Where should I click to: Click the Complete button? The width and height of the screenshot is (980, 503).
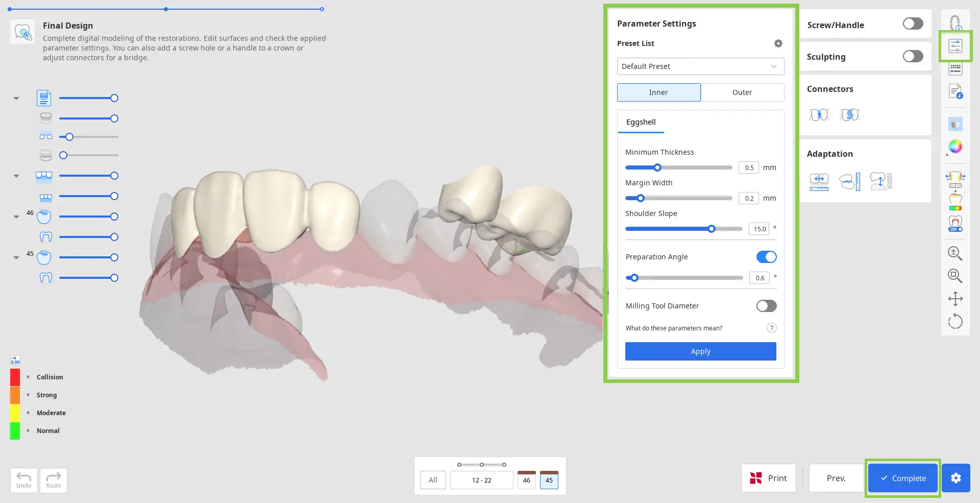coord(903,478)
